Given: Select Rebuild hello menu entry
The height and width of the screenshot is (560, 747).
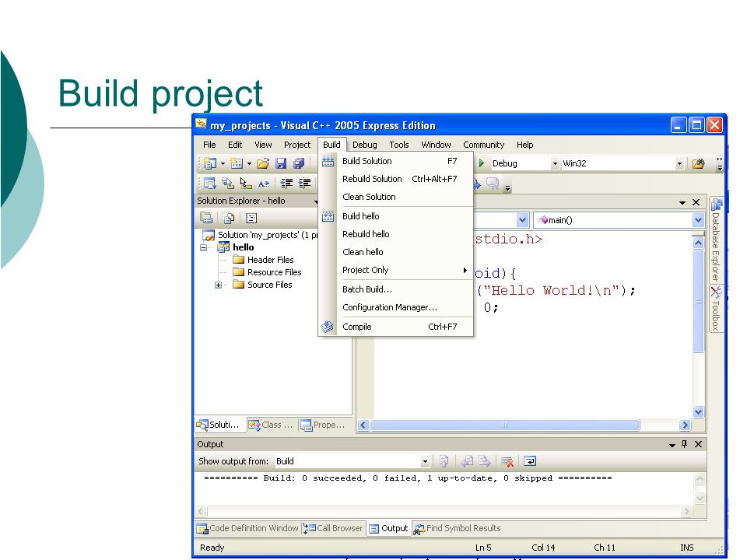Looking at the screenshot, I should pos(395,234).
